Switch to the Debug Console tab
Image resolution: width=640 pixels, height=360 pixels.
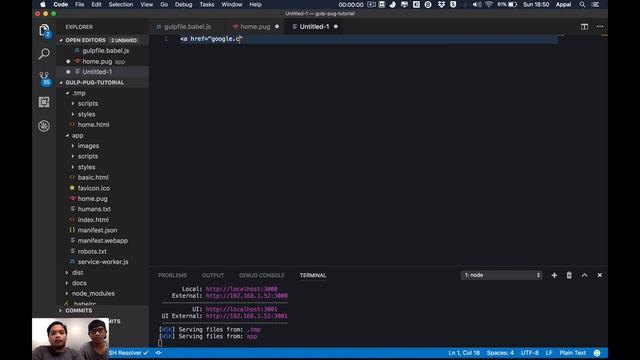coord(262,276)
